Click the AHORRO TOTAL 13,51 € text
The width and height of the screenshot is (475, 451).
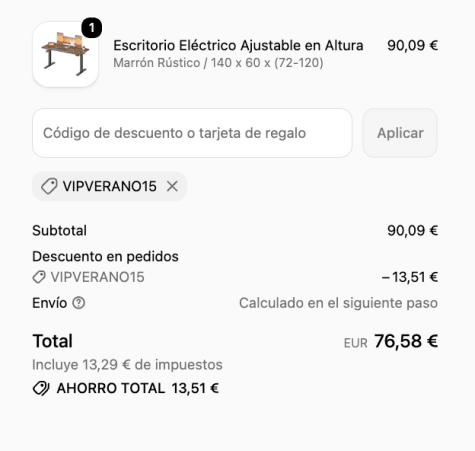pyautogui.click(x=138, y=388)
